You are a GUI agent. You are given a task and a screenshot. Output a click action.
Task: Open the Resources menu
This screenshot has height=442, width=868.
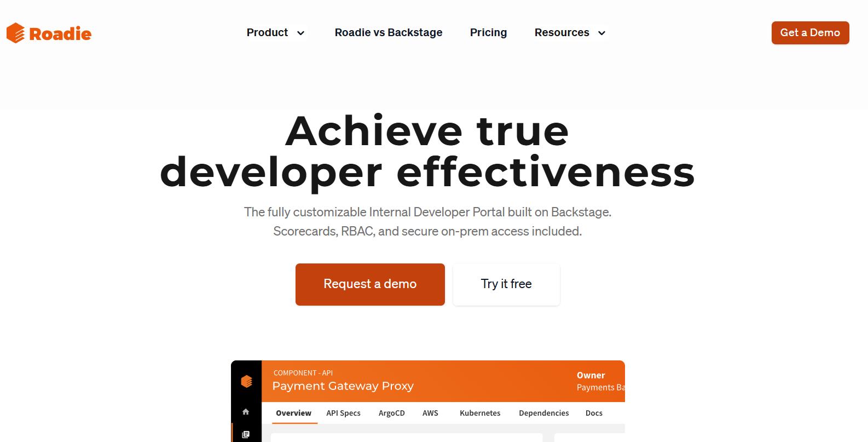coord(562,33)
